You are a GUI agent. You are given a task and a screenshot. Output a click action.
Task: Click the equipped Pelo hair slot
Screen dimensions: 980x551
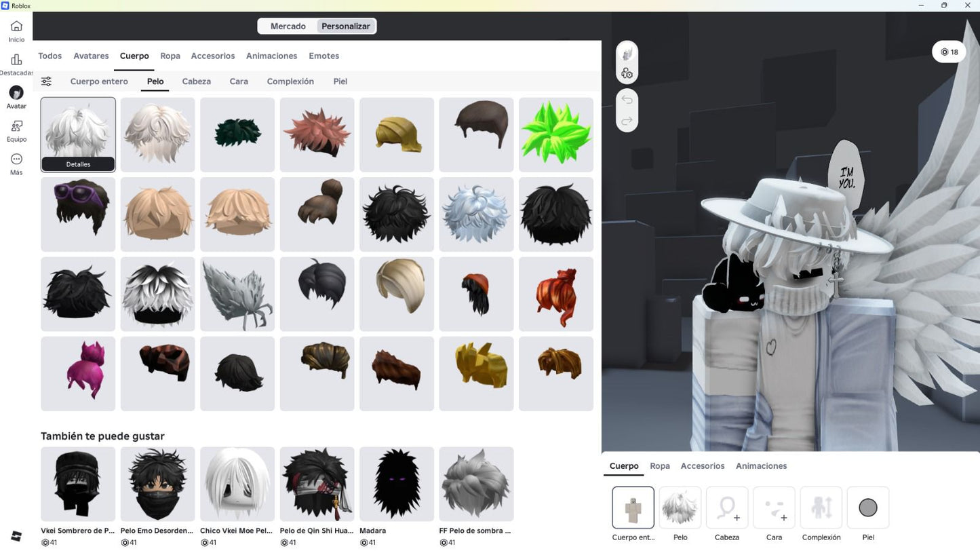pos(680,508)
